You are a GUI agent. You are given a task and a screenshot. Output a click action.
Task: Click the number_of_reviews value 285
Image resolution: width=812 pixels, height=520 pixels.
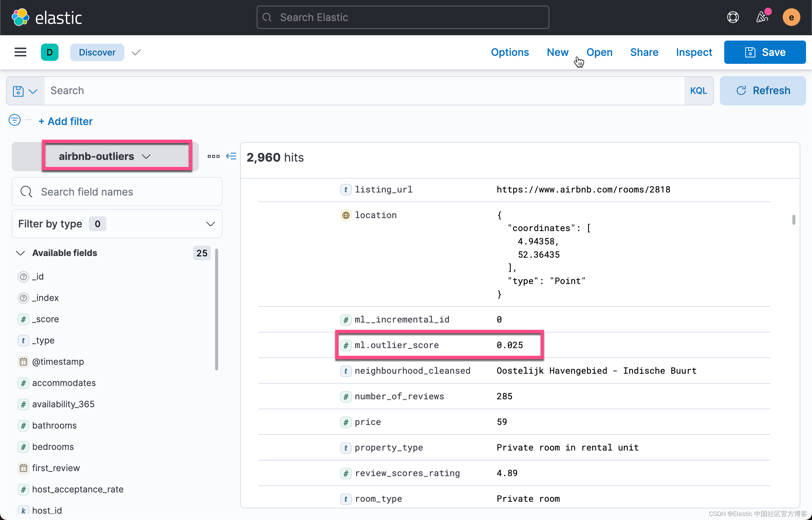click(x=504, y=396)
